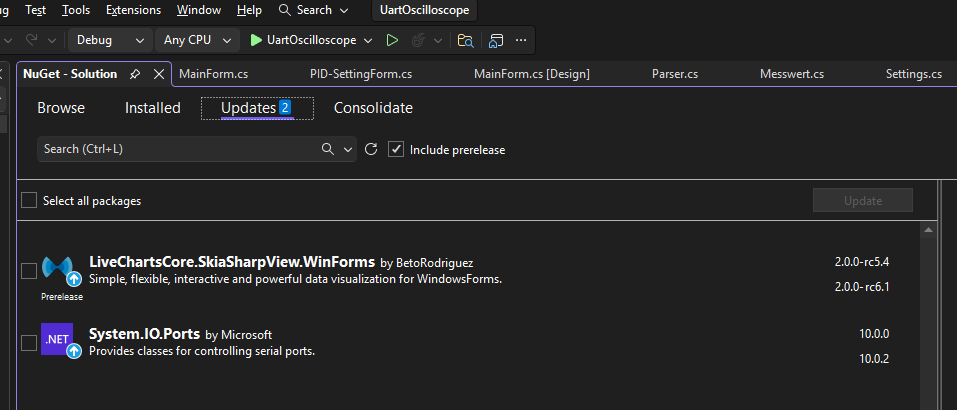The height and width of the screenshot is (410, 957).
Task: Uncheck the Include prerelease checkbox
Action: 396,149
